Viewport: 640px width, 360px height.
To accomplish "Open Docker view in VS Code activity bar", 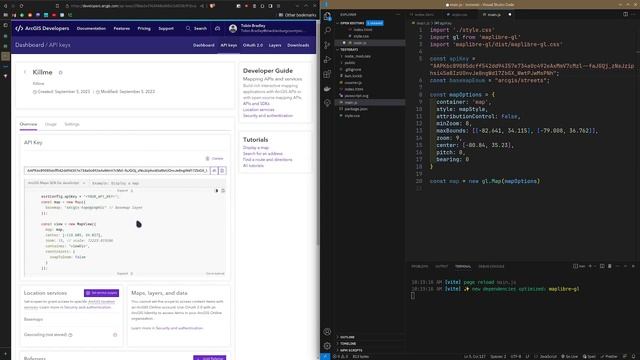I will click(327, 89).
